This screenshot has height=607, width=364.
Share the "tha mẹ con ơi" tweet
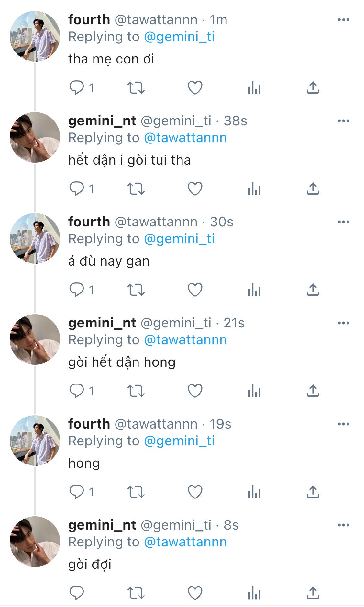(x=313, y=87)
